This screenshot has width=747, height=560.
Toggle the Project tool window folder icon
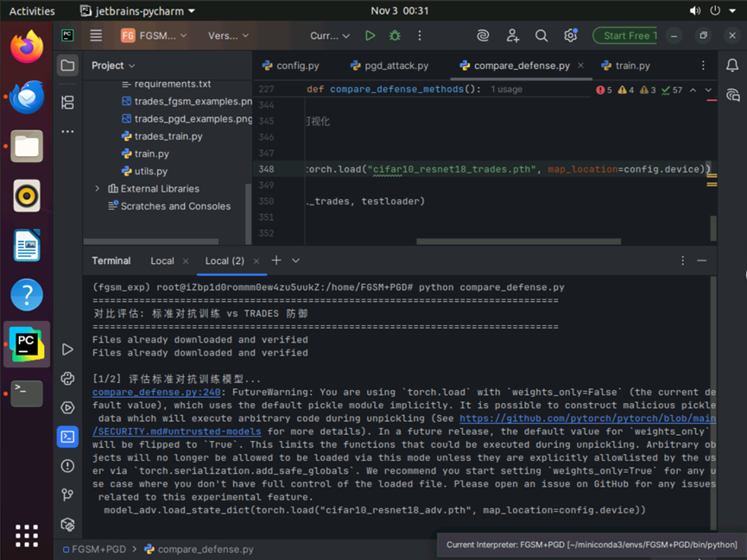coord(67,66)
